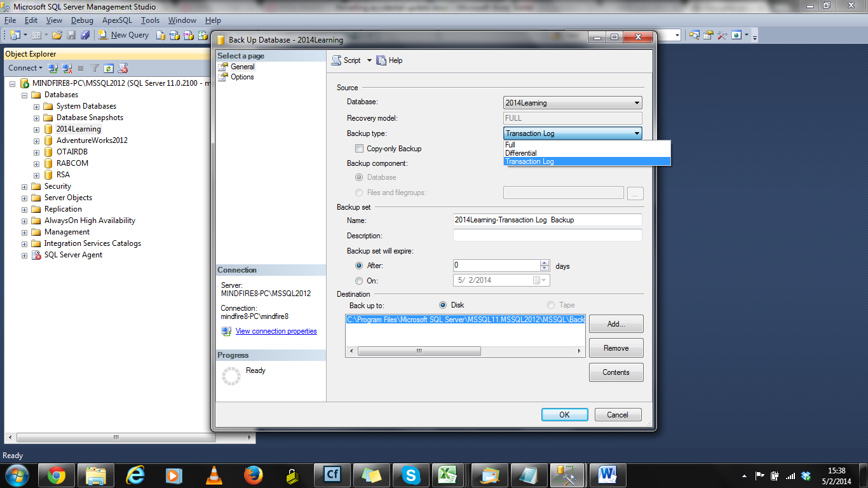Viewport: 868px width, 488px height.
Task: Open the Connect dropdown in Object Explorer
Action: click(25, 68)
